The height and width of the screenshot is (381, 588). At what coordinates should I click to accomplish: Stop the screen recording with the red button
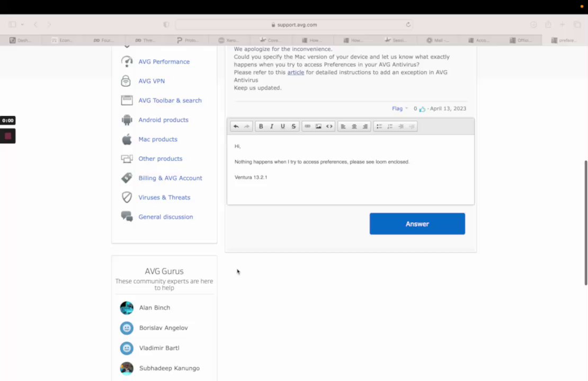(x=8, y=136)
